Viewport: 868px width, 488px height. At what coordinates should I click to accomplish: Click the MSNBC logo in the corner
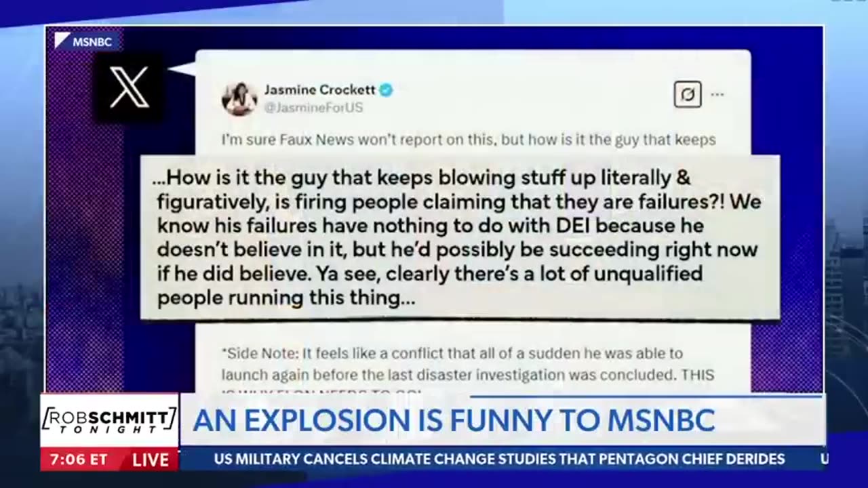tap(84, 41)
